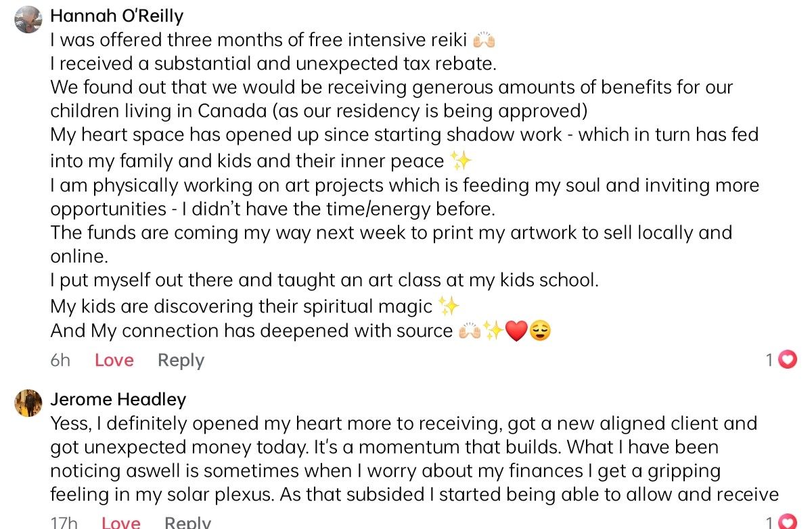Click sparkles emoji after 'spiritual magic'
812x529 pixels.
click(x=448, y=306)
